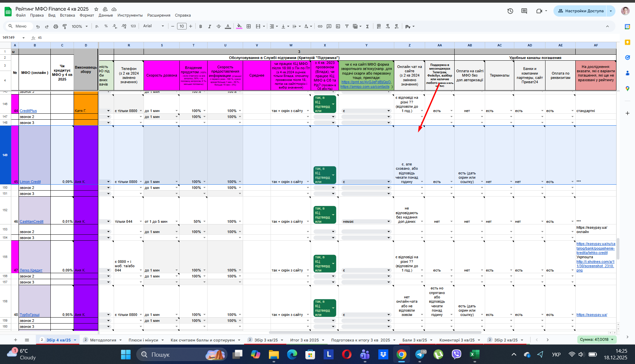Open version history clock icon
The width and height of the screenshot is (635, 364).
pyautogui.click(x=510, y=11)
